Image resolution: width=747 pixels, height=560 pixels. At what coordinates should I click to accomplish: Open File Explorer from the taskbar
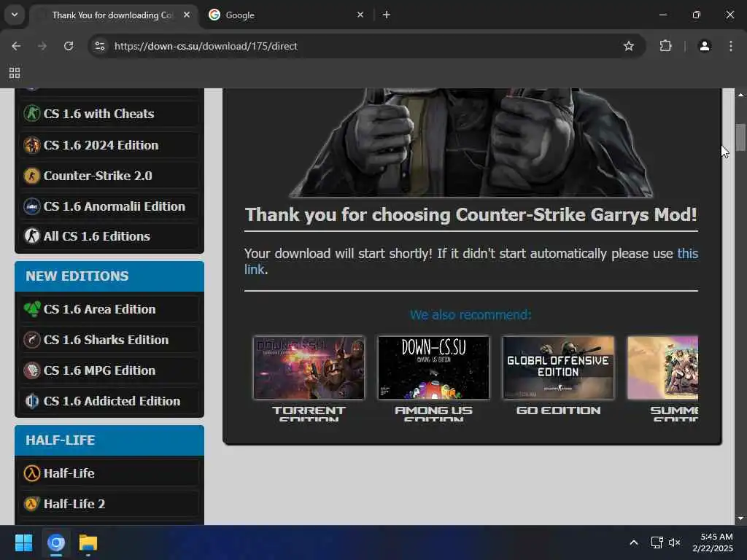coord(88,542)
